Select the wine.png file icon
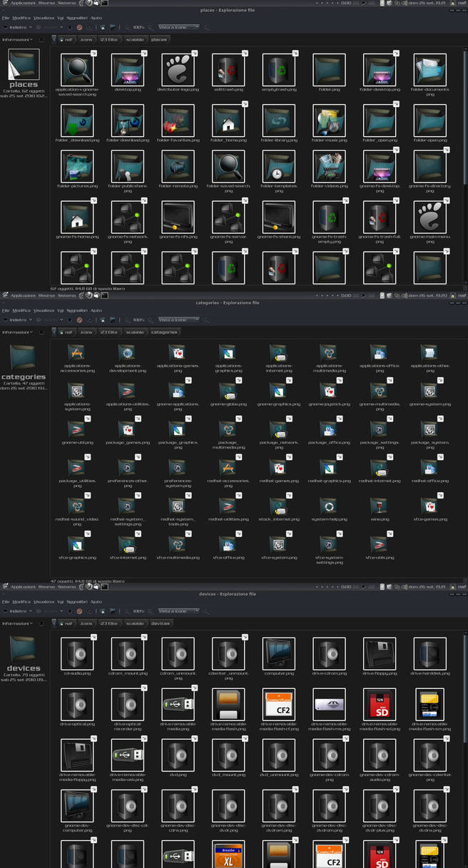 (x=379, y=506)
